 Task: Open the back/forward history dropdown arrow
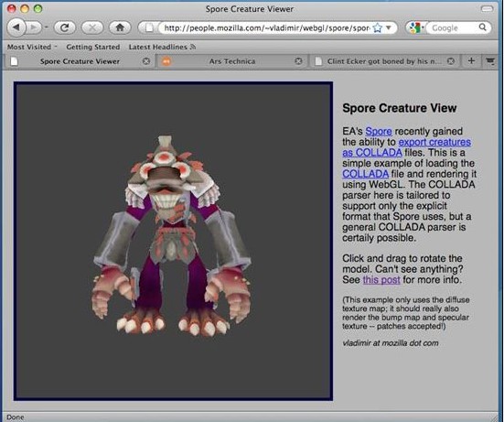click(x=47, y=27)
